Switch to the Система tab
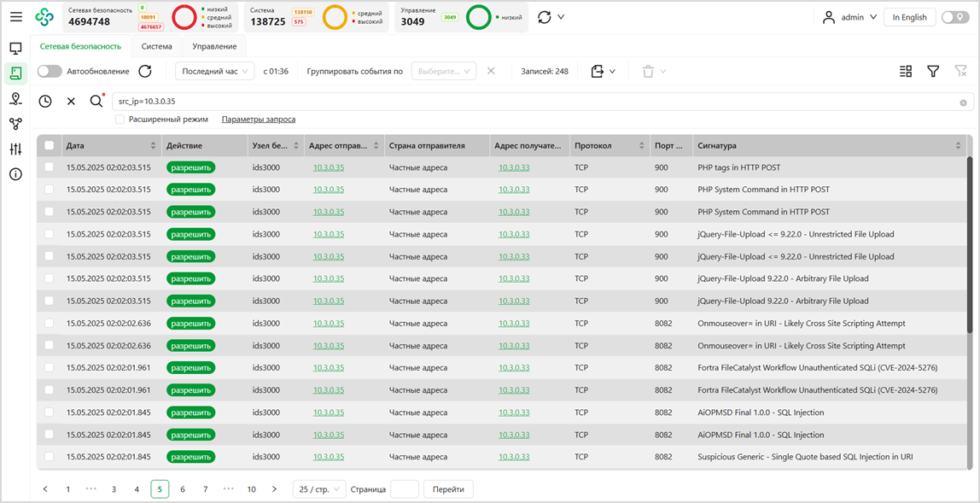The image size is (980, 503). (156, 46)
